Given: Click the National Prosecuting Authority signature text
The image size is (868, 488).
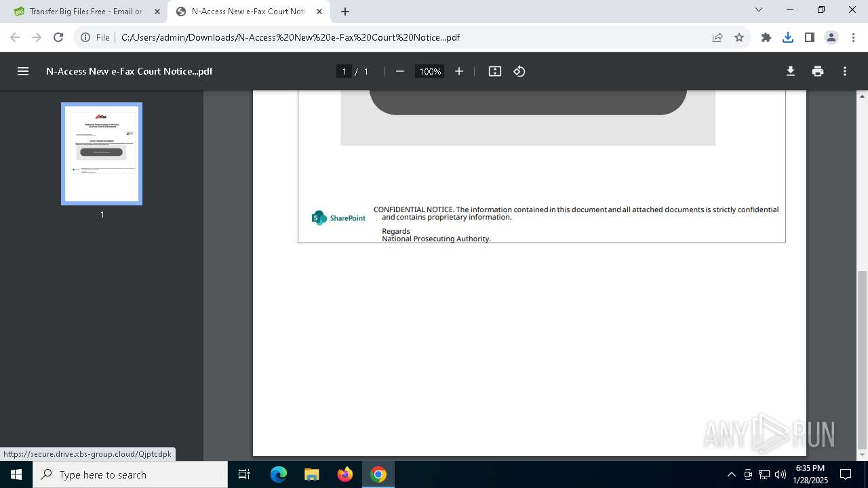Looking at the screenshot, I should pyautogui.click(x=436, y=239).
